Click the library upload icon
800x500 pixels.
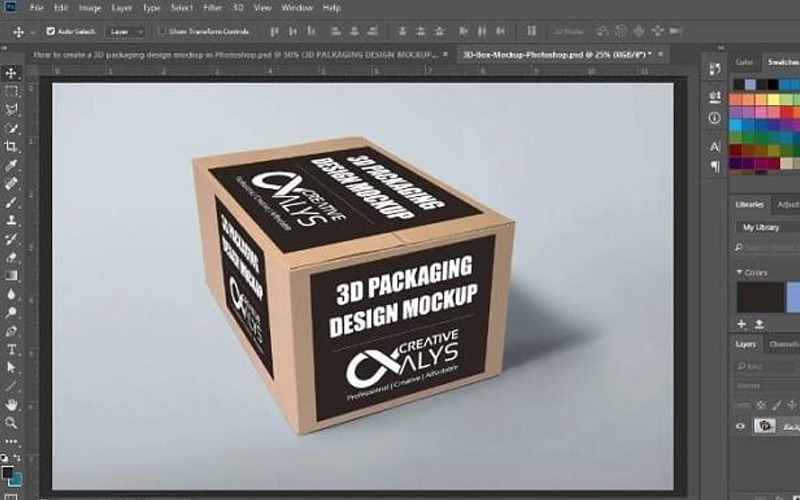759,324
